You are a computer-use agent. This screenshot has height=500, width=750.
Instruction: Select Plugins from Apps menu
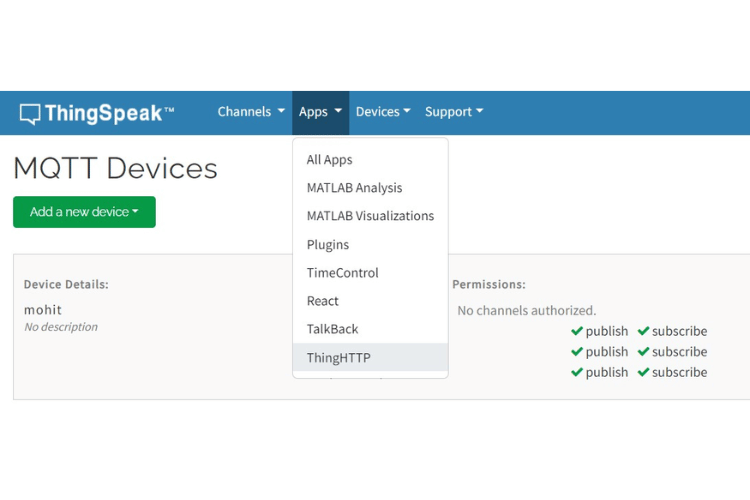(x=370, y=244)
